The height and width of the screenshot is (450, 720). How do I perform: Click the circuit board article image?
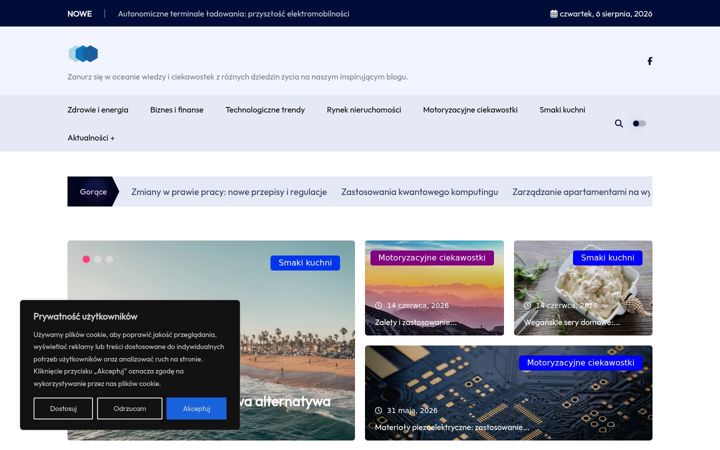click(x=509, y=393)
